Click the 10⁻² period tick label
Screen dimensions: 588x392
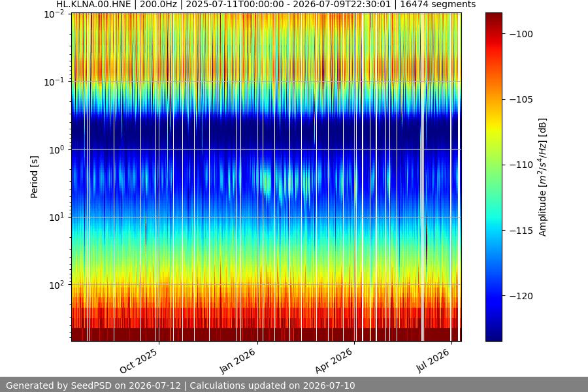[54, 14]
